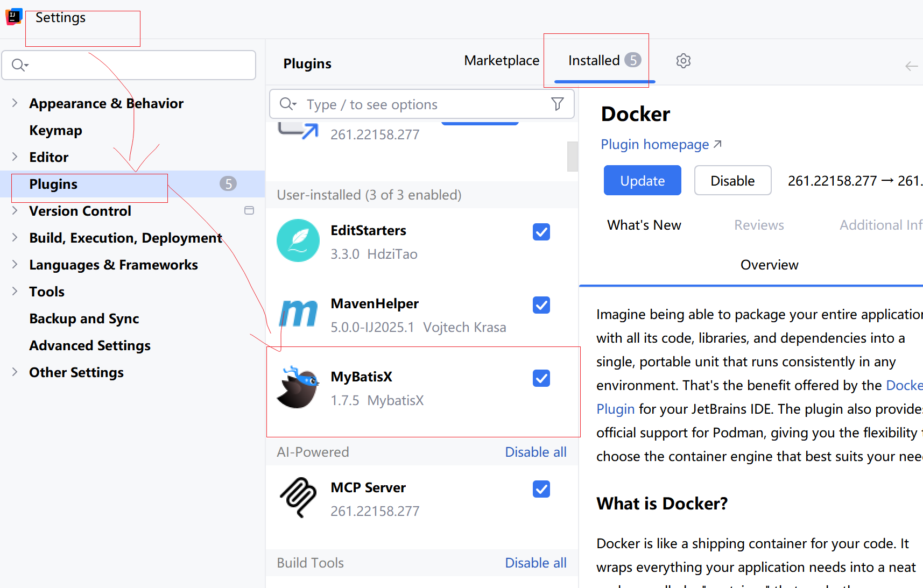This screenshot has width=923, height=588.
Task: Click the What is Docker? heading
Action: 662,504
